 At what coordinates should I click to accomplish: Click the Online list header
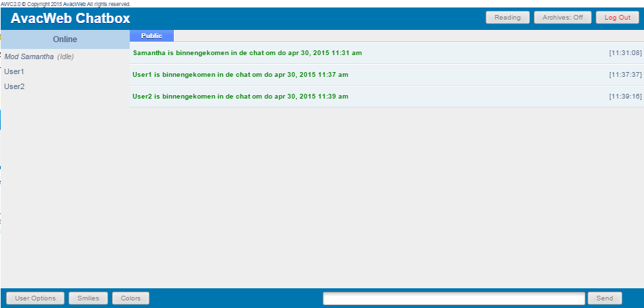[x=65, y=39]
